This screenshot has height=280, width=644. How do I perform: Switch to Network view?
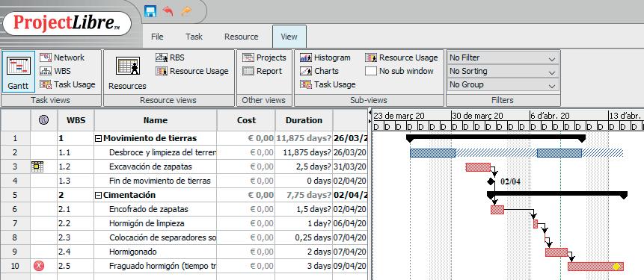(x=62, y=57)
